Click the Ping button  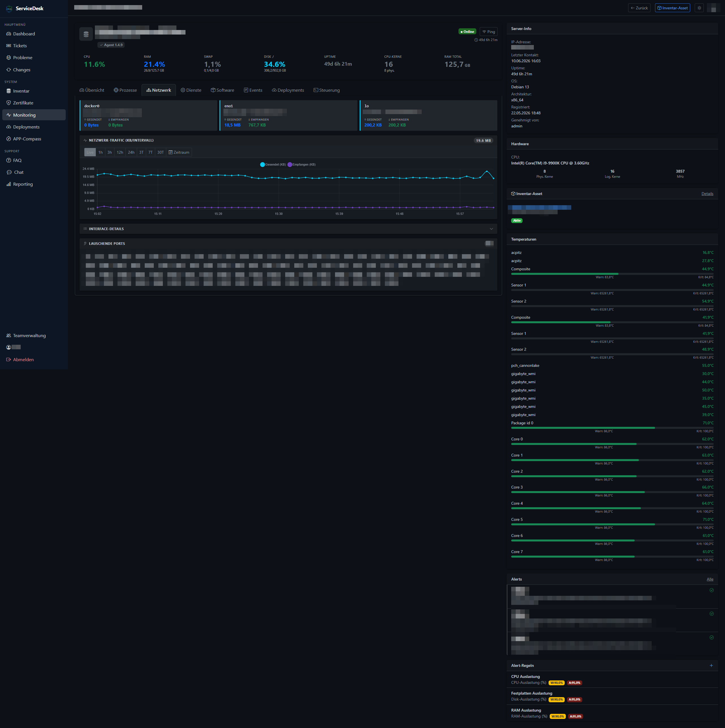[x=488, y=32]
